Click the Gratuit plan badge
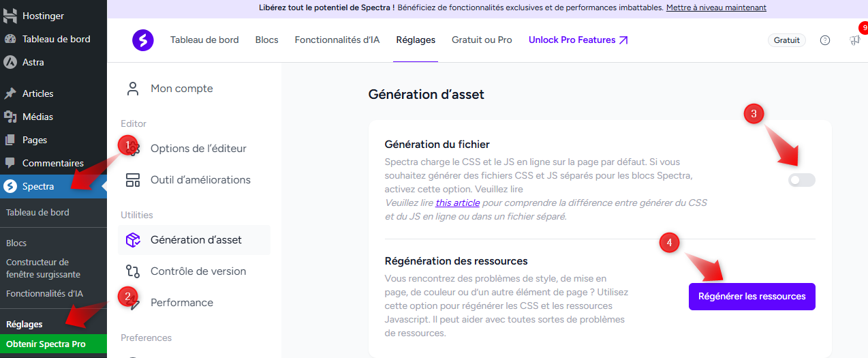The image size is (868, 358). click(x=787, y=40)
